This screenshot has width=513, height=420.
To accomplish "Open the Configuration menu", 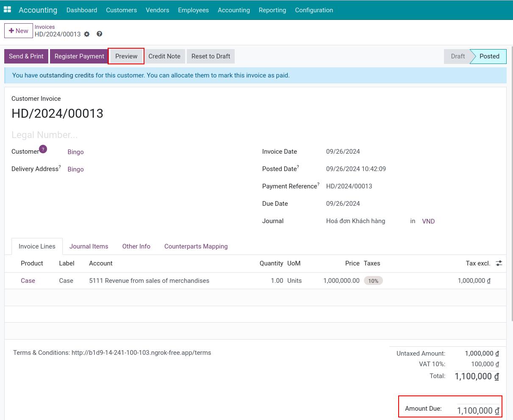I will 314,10.
